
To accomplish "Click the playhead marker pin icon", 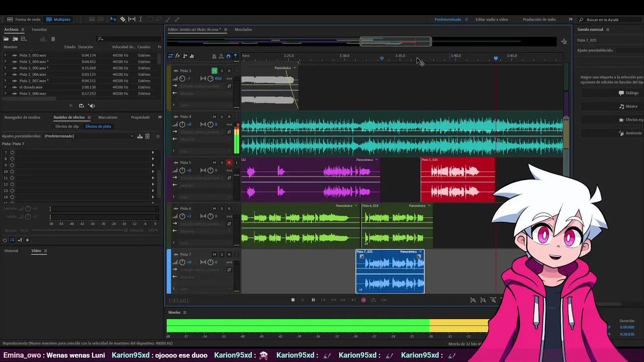I will pos(235,56).
